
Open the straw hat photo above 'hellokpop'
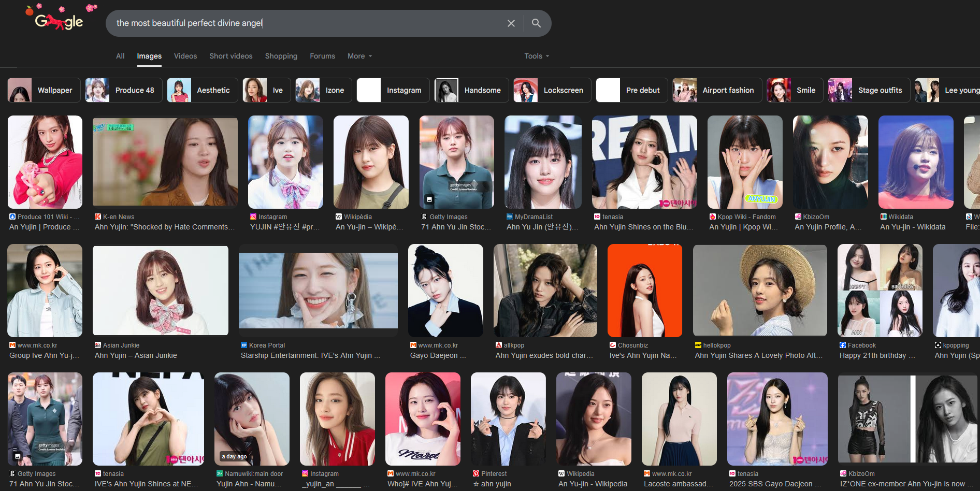[760, 291]
